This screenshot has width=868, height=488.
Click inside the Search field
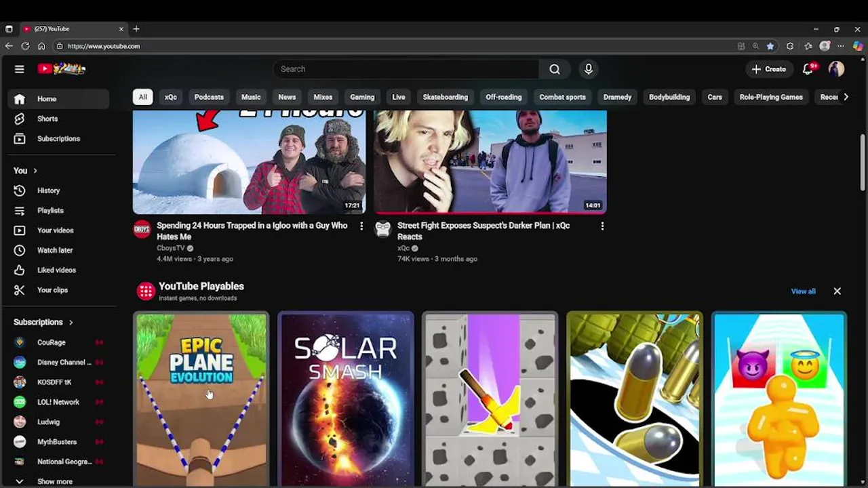click(x=407, y=69)
